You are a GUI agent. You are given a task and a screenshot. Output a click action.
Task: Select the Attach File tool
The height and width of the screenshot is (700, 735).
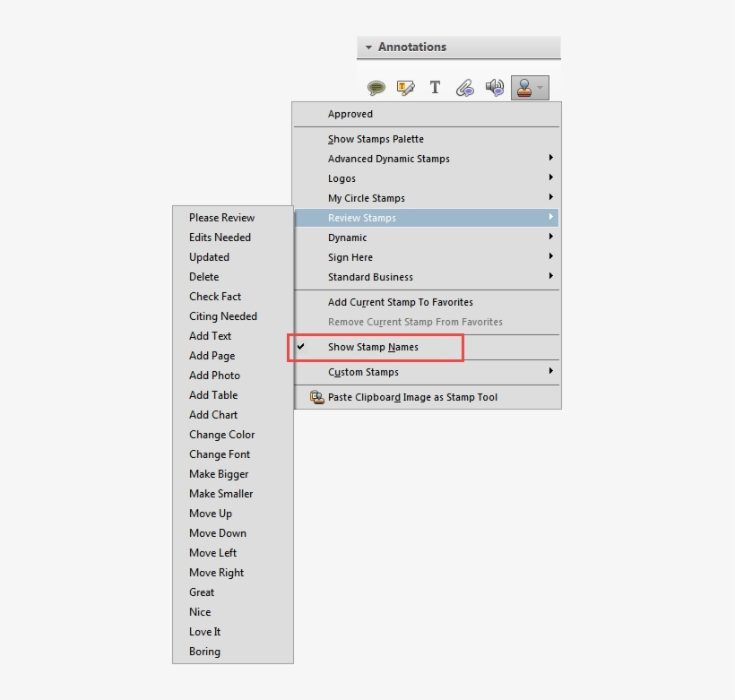coord(464,87)
